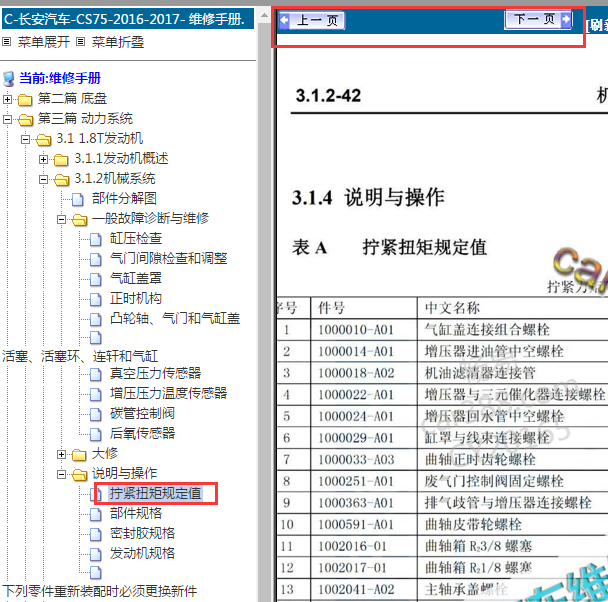Open the 碳管控制阀 page
608x602 pixels.
tap(142, 413)
